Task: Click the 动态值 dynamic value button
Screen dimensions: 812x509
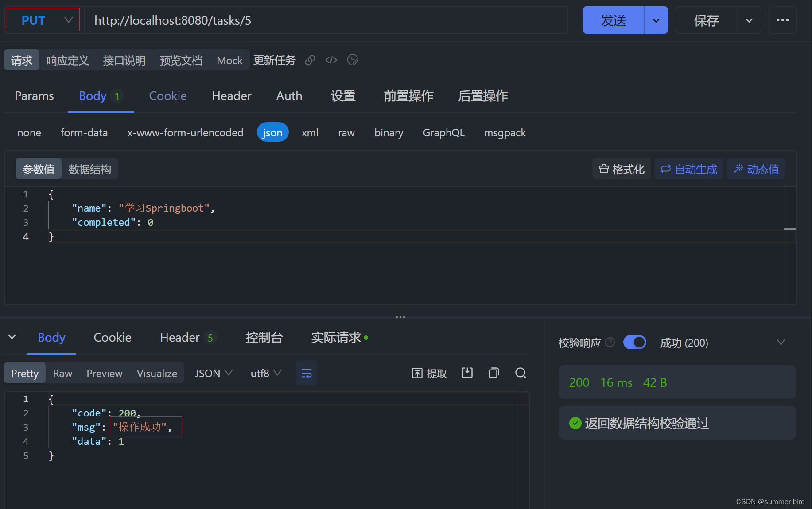Action: [756, 169]
